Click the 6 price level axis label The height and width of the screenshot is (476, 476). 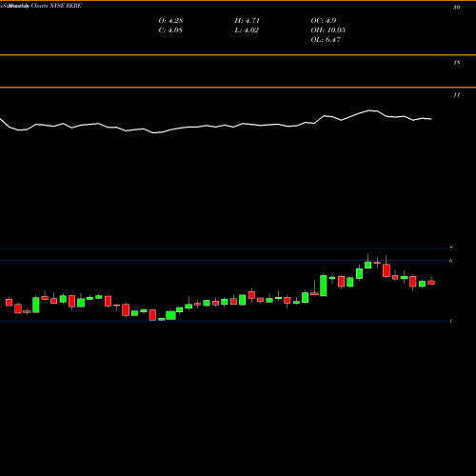coord(451,261)
